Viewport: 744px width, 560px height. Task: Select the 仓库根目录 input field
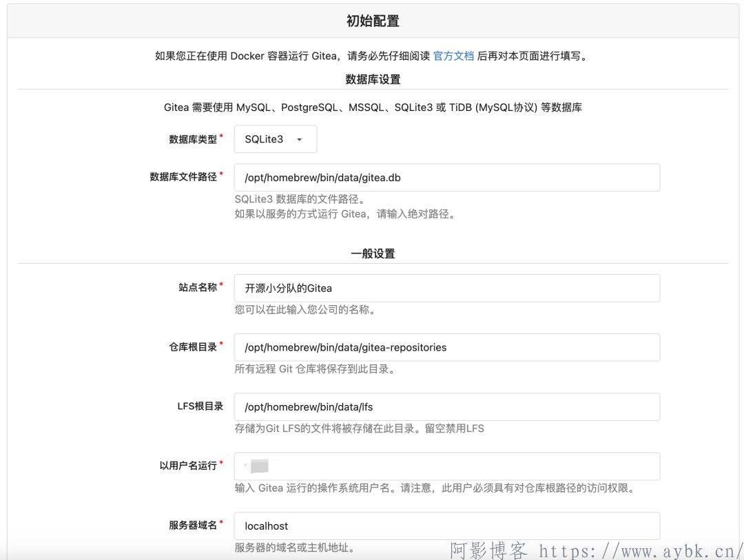pos(446,347)
